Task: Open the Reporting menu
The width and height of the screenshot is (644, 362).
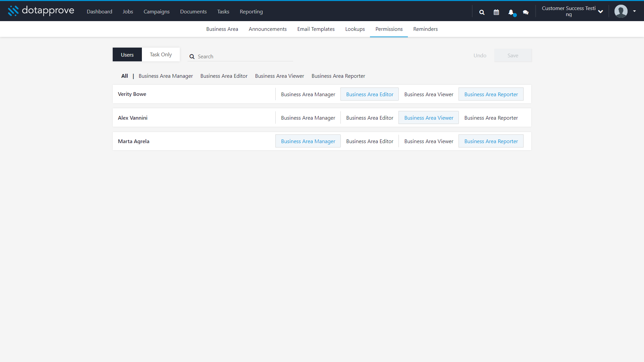Action: tap(251, 11)
